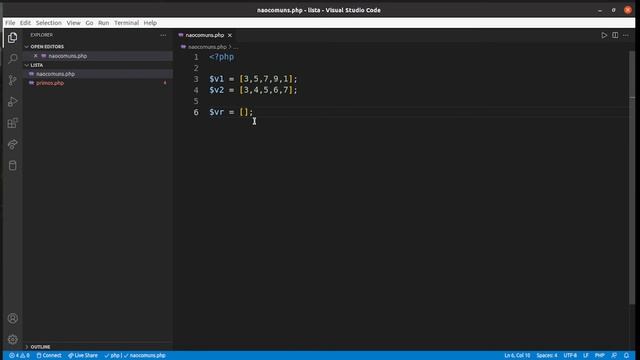This screenshot has width=640, height=360.
Task: Click the <?php opening tag line
Action: (222, 57)
